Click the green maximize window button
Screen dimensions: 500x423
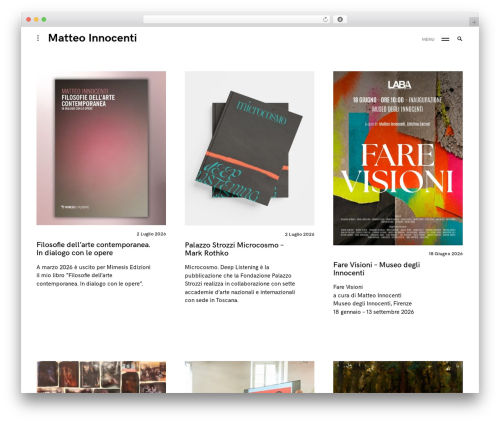pyautogui.click(x=44, y=19)
